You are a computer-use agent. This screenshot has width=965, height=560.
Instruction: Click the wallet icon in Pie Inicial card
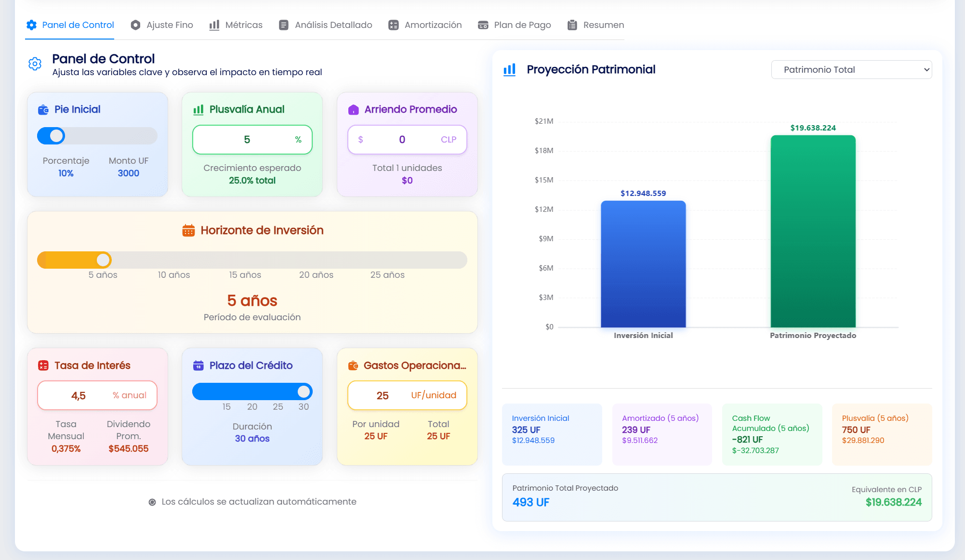43,110
